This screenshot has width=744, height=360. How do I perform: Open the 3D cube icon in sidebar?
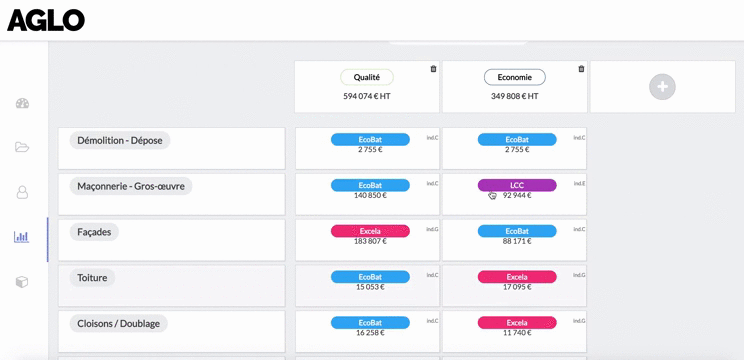point(22,282)
